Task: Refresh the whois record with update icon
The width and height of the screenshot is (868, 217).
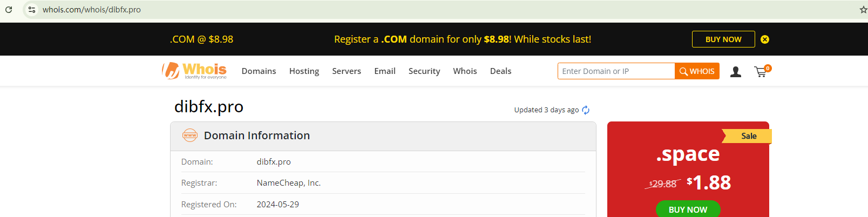Action: (586, 110)
